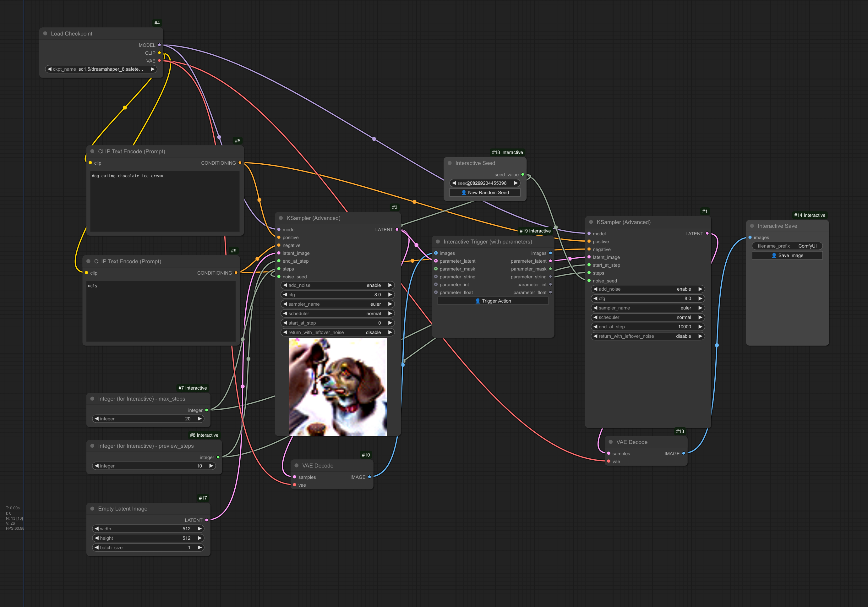
Task: Open scheduler dropdown in KSampler #3
Action: pos(338,314)
